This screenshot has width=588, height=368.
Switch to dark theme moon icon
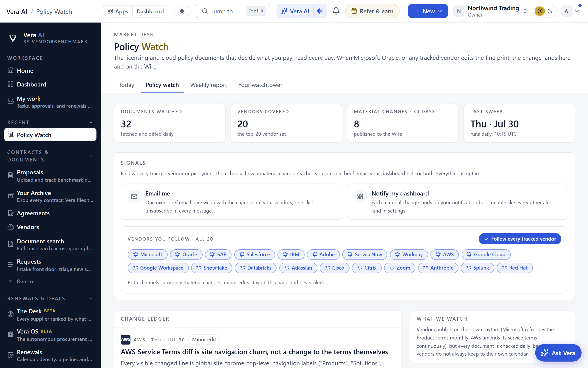pos(550,11)
